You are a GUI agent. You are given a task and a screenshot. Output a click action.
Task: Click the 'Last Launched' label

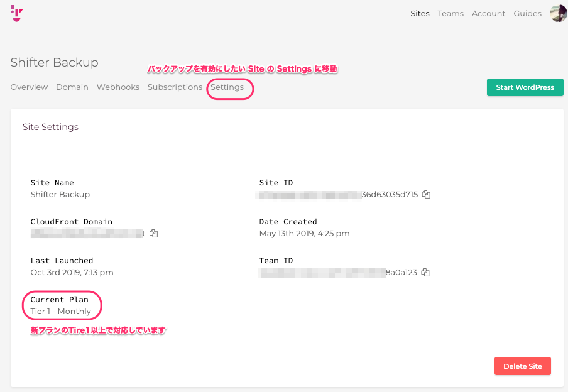click(x=62, y=261)
